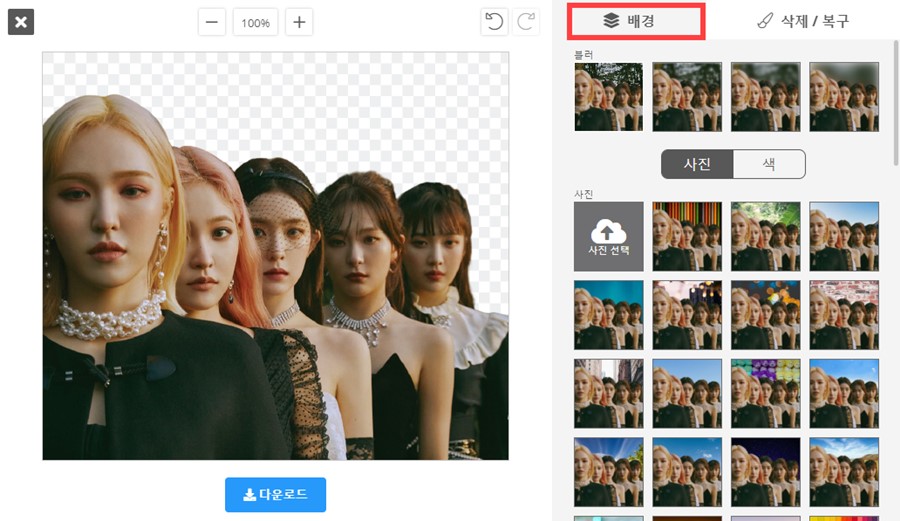
Task: Switch to the 배경 tab
Action: 636,21
